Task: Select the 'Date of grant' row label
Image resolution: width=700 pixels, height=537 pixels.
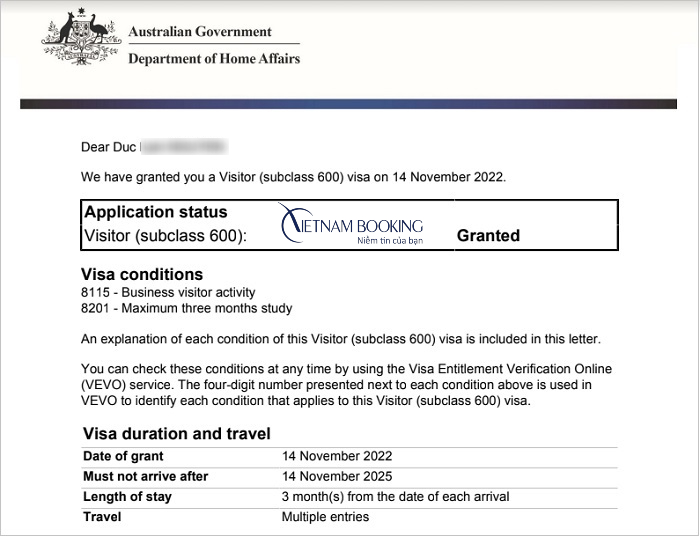Action: [122, 456]
